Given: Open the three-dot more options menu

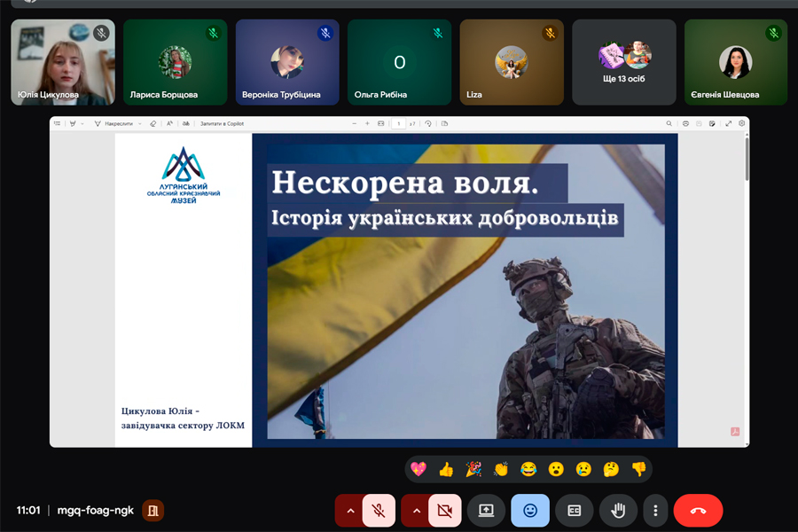Looking at the screenshot, I should coord(655,511).
